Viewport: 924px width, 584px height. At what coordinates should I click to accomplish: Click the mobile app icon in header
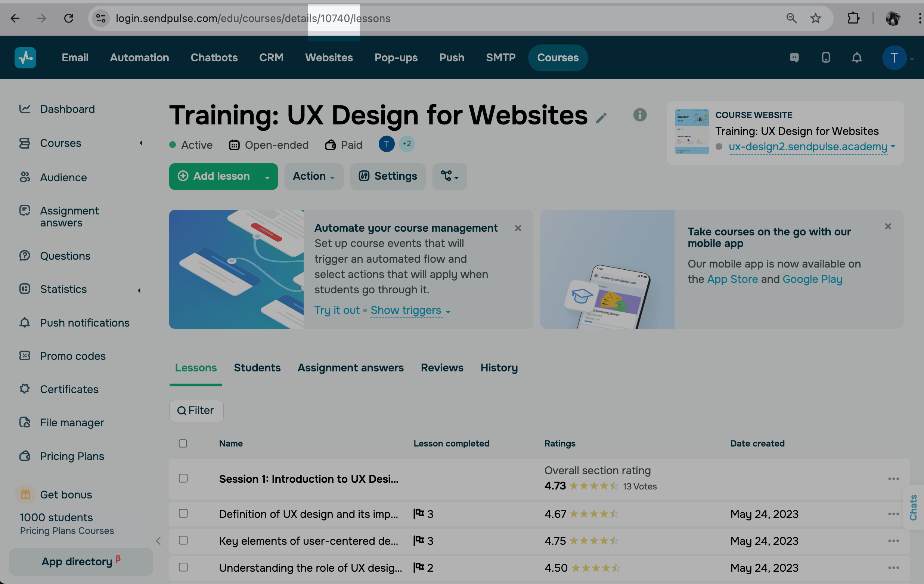(x=825, y=58)
